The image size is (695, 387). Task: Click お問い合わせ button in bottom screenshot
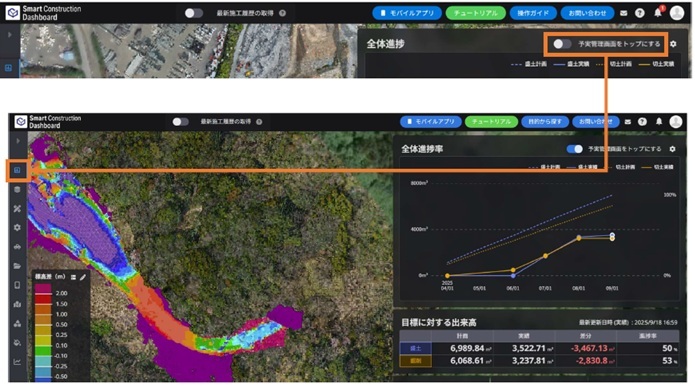(596, 121)
